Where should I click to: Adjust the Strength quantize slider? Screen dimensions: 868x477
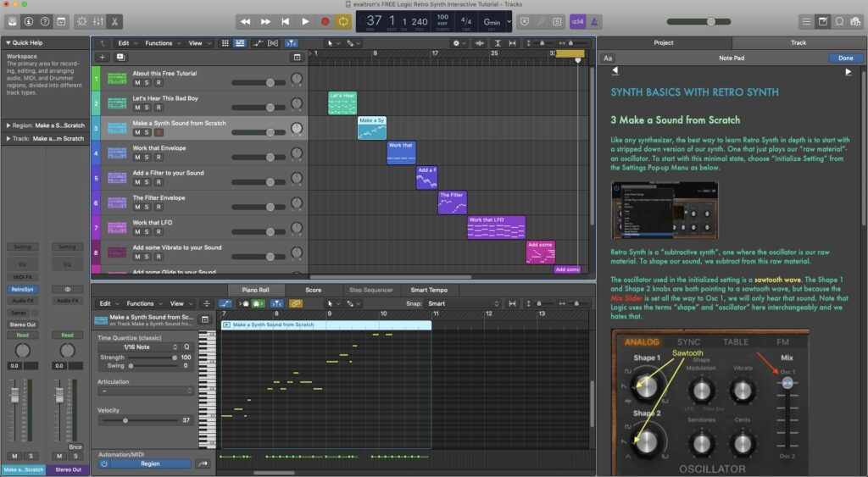153,358
